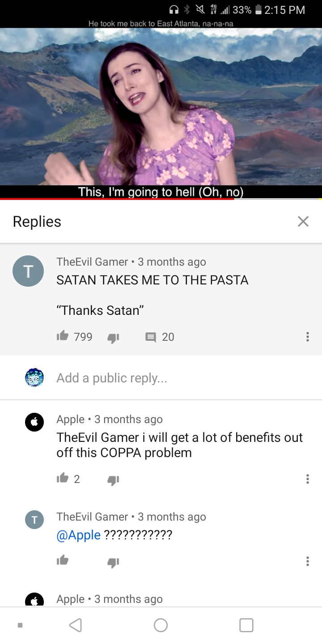Screen dimensions: 322x644
Task: Open the 20 replies comment icon
Action: [151, 337]
